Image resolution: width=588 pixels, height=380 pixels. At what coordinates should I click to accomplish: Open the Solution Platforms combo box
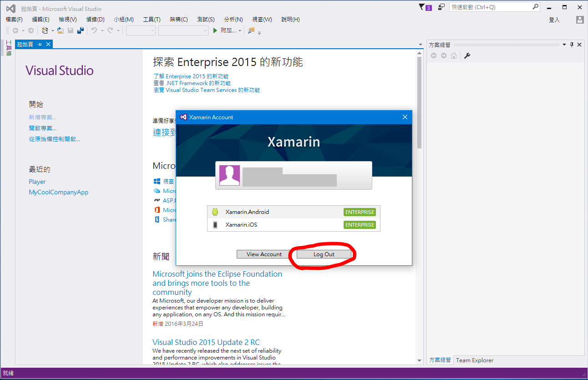[x=183, y=30]
